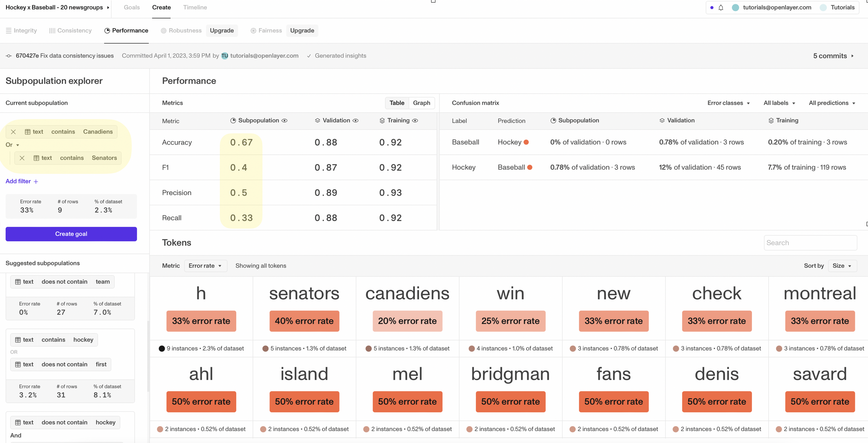Switch to the Timeline tab
This screenshot has height=443, width=868.
click(x=195, y=7)
